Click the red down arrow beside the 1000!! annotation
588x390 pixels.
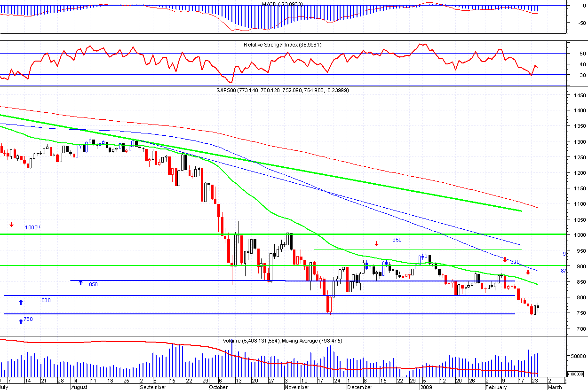pyautogui.click(x=12, y=224)
